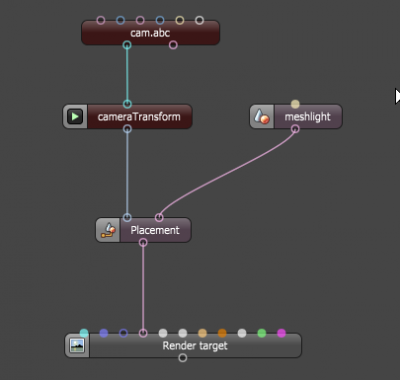Click the yellow input pin atop meshlight
400x380 pixels.
[295, 104]
